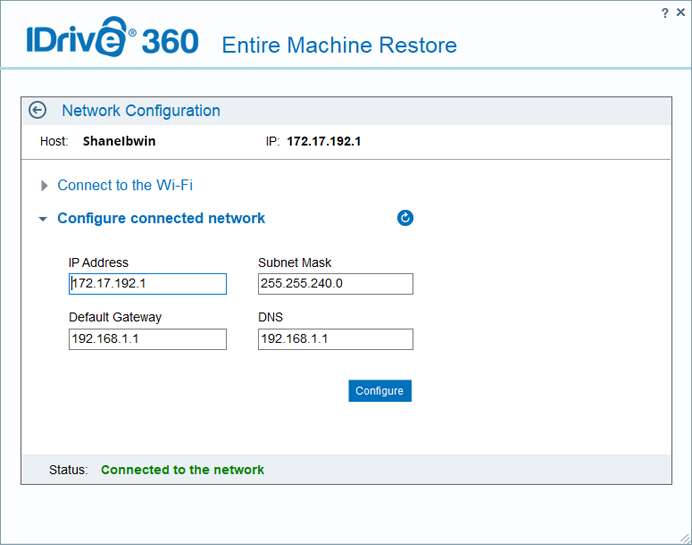Image resolution: width=692 pixels, height=545 pixels.
Task: Open help via question mark icon
Action: [665, 13]
